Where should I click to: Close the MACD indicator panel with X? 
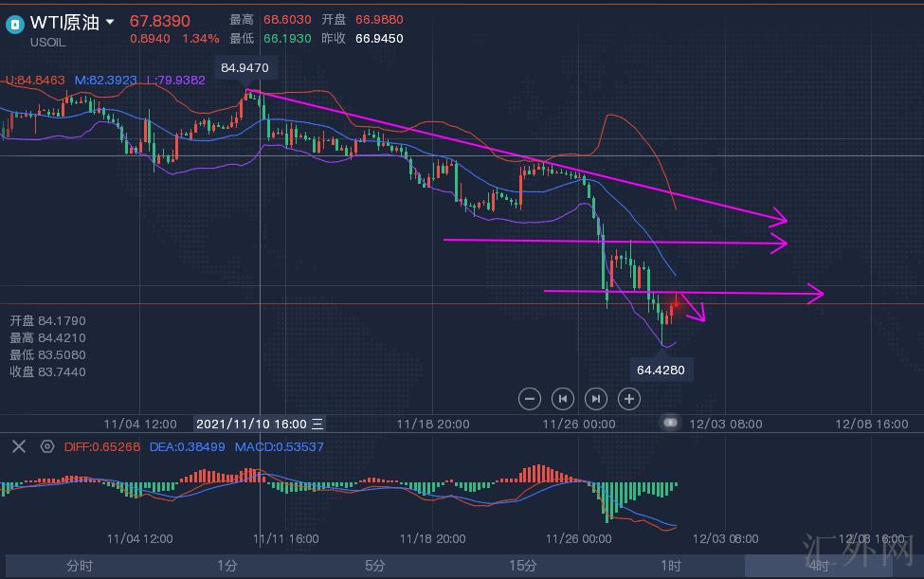[x=19, y=446]
